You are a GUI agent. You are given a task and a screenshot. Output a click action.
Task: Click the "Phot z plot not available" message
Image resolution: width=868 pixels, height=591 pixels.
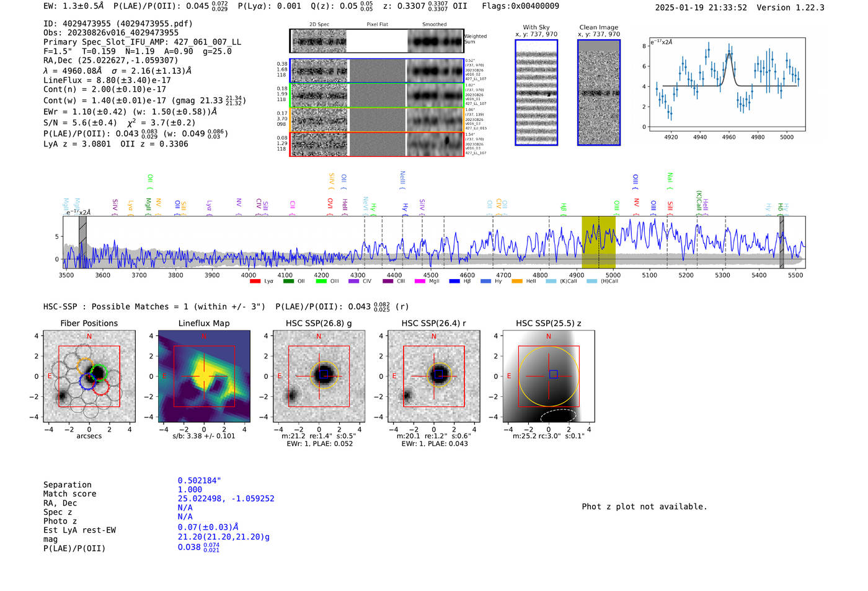(x=644, y=507)
